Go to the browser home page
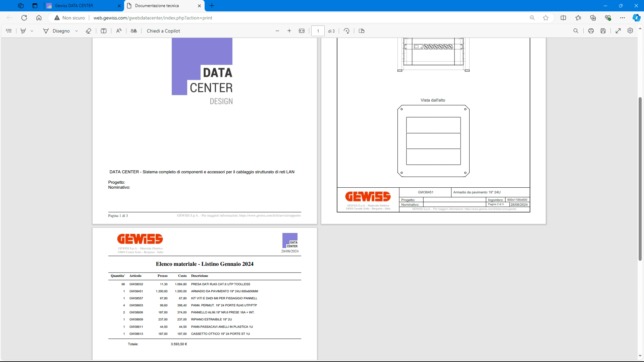644x362 pixels. point(39,18)
